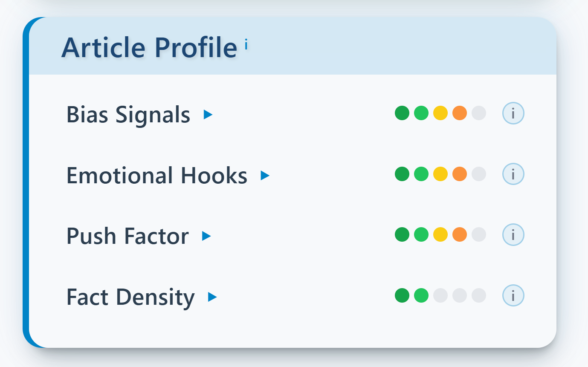The image size is (588, 367).
Task: Click the second dot on Emotional Hooks scale
Action: (421, 174)
